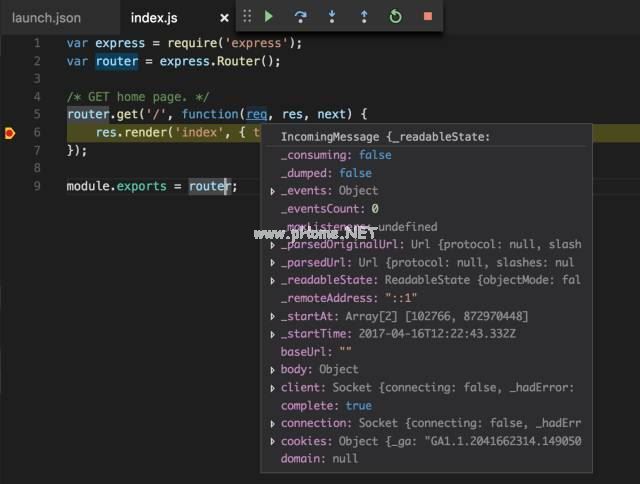Select the index.js tab
This screenshot has width=640, height=484.
click(154, 18)
